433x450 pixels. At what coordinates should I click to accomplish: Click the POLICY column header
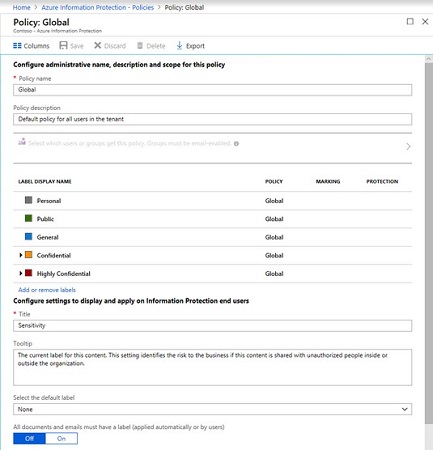click(x=274, y=181)
